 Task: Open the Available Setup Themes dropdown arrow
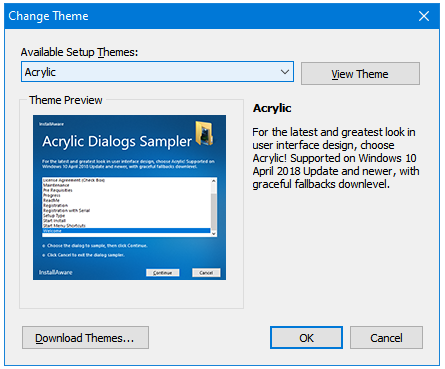pyautogui.click(x=285, y=72)
